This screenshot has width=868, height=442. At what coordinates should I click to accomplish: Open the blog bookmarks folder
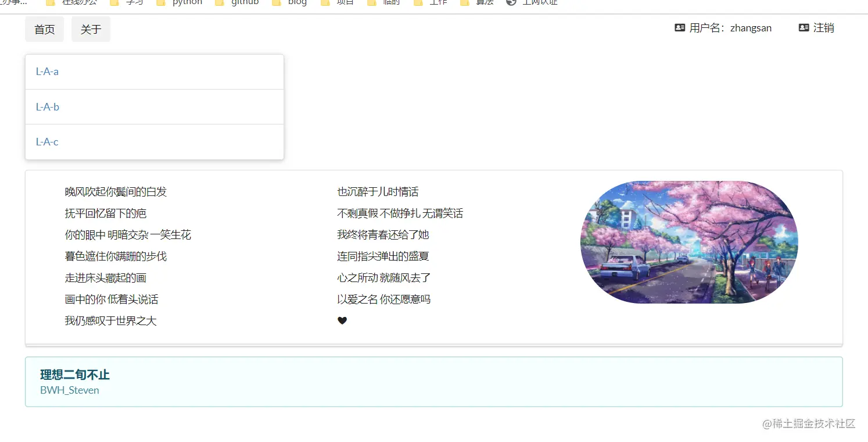[x=296, y=2]
